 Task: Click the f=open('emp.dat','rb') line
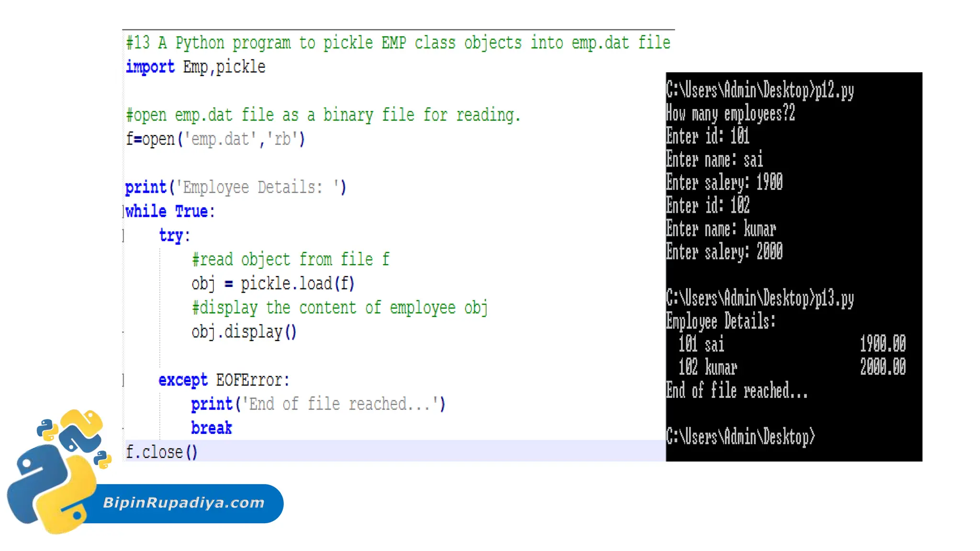pos(215,139)
